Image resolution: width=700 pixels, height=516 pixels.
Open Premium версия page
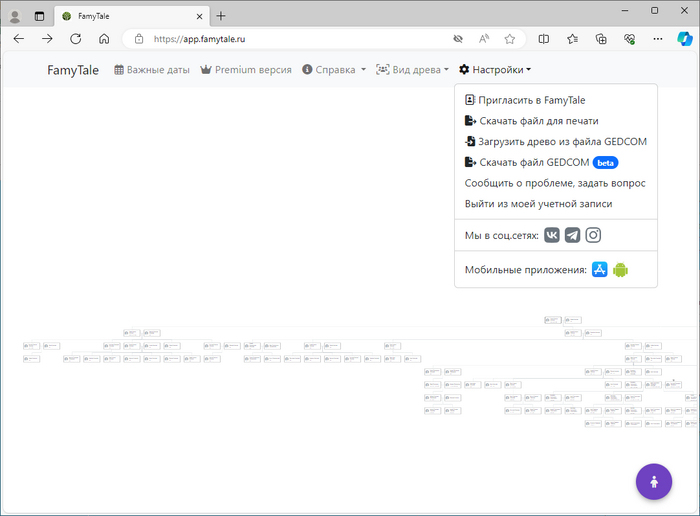coord(246,70)
